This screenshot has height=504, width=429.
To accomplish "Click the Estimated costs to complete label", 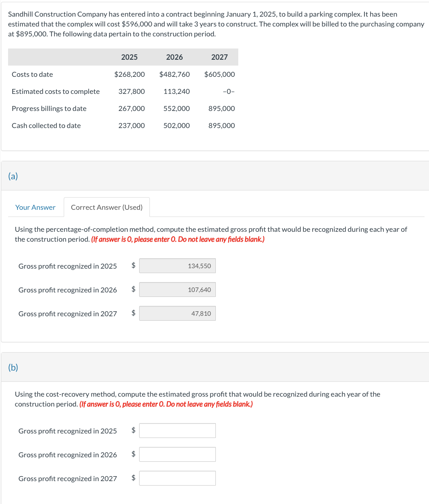I will click(56, 91).
